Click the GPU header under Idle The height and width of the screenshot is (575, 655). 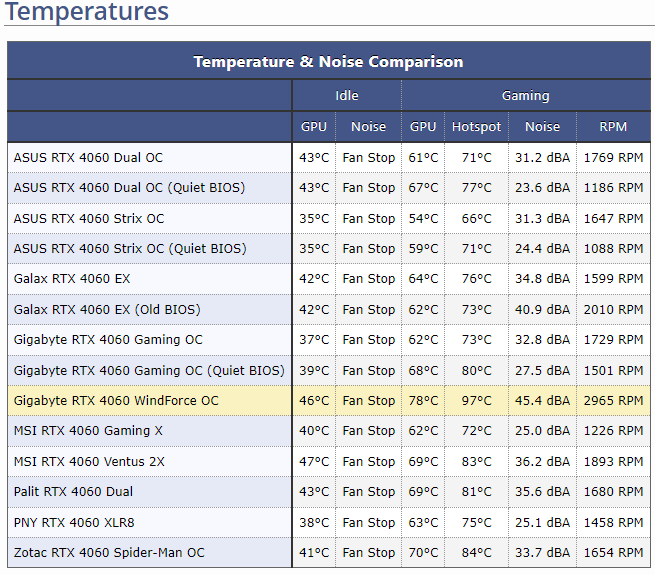pos(314,127)
